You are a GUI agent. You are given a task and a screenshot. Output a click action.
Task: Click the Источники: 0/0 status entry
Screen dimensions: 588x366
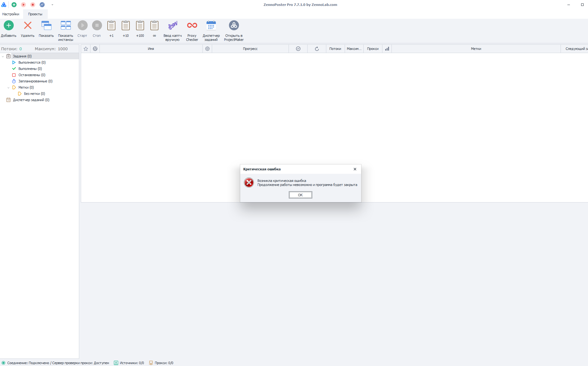click(132, 363)
